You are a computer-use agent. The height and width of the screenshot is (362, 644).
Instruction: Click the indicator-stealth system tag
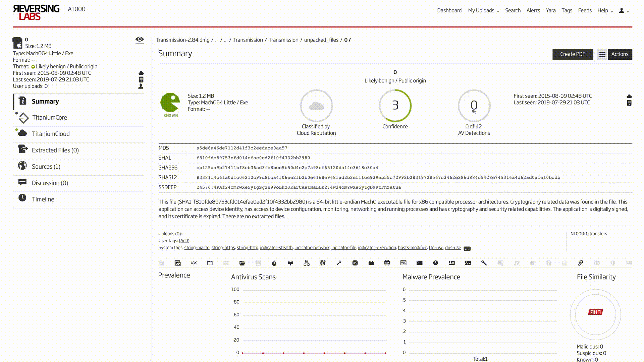[x=276, y=248]
